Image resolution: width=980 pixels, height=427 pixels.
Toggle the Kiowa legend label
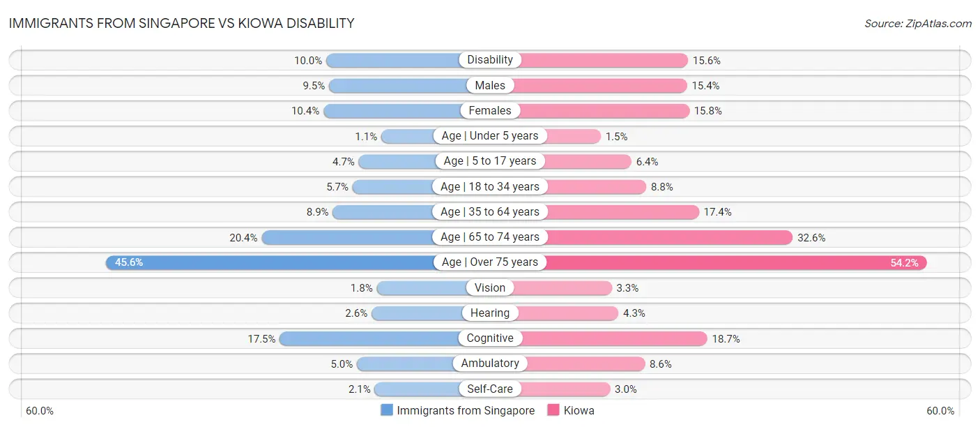[x=579, y=411]
